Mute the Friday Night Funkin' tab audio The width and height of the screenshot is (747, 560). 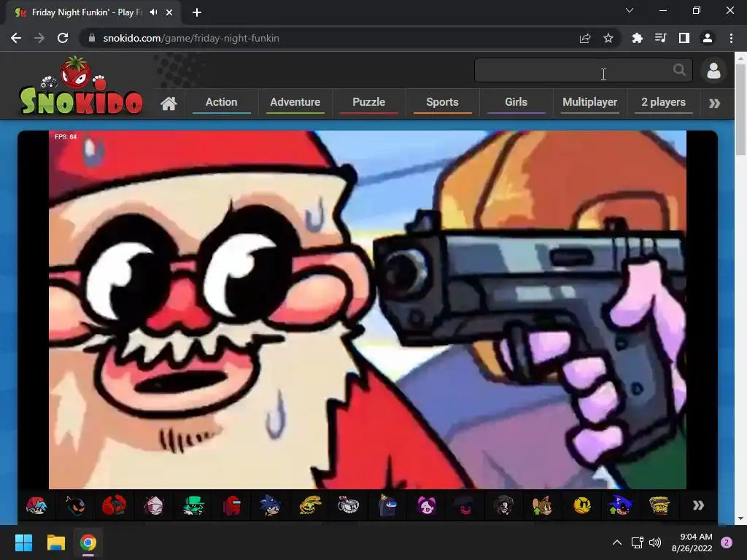(x=153, y=12)
